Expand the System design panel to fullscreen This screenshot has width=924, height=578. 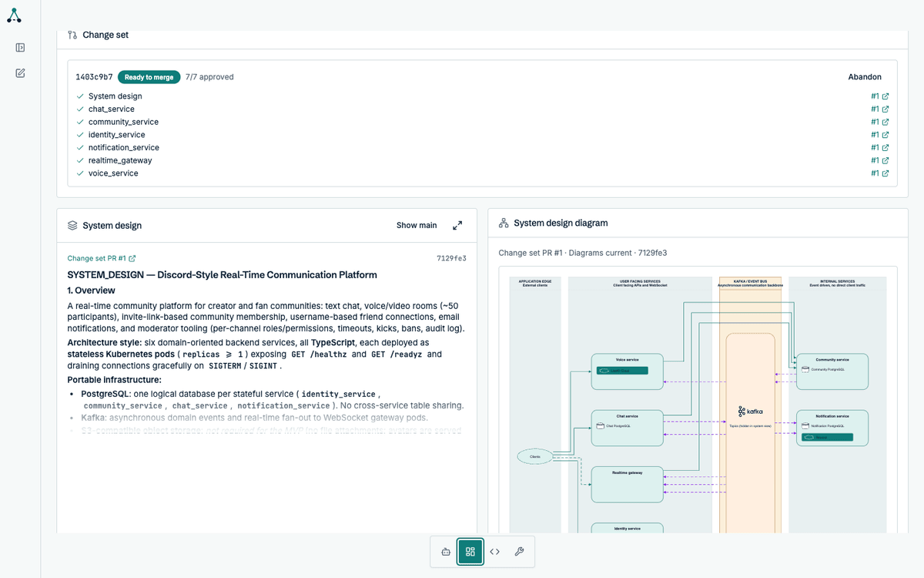tap(457, 226)
